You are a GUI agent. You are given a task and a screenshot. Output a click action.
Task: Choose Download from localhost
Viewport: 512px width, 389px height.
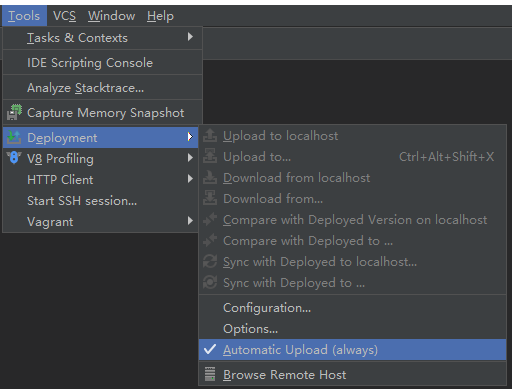pos(297,178)
